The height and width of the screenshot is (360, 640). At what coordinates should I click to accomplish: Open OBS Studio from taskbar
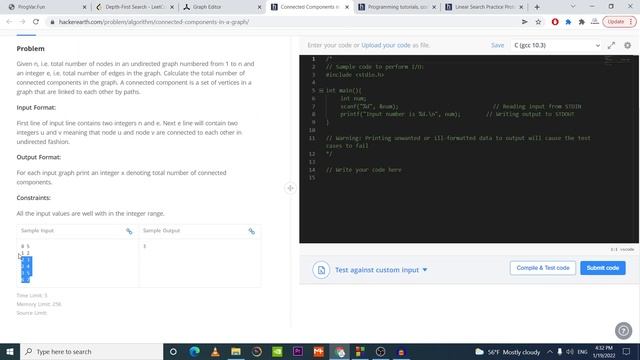click(x=380, y=351)
